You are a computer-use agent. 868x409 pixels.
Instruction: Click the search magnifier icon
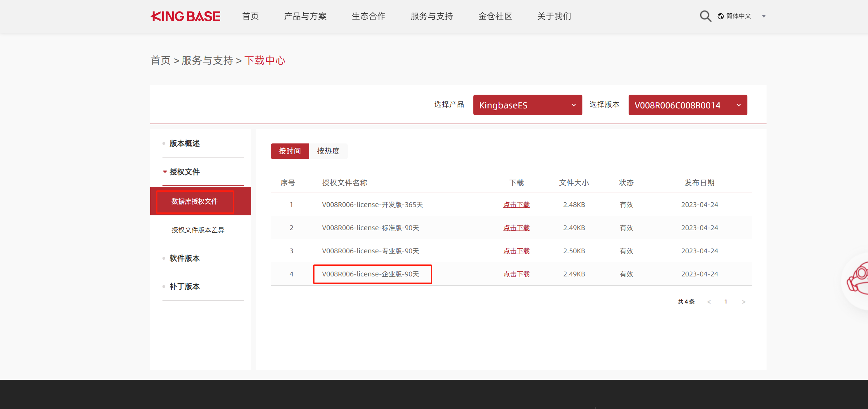[705, 16]
